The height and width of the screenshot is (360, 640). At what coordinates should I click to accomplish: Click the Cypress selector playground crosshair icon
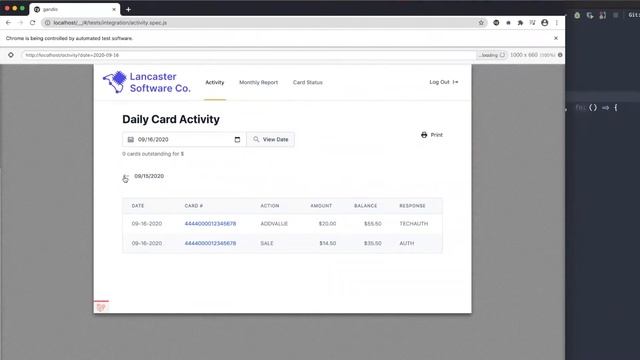click(11, 55)
